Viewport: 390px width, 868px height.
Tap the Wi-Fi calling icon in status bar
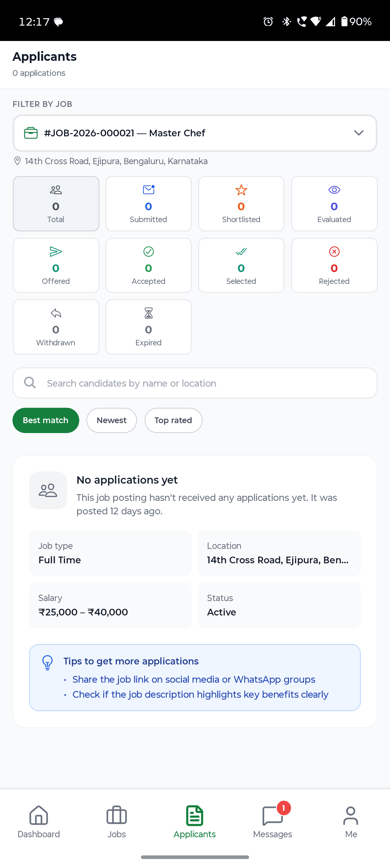(x=301, y=21)
